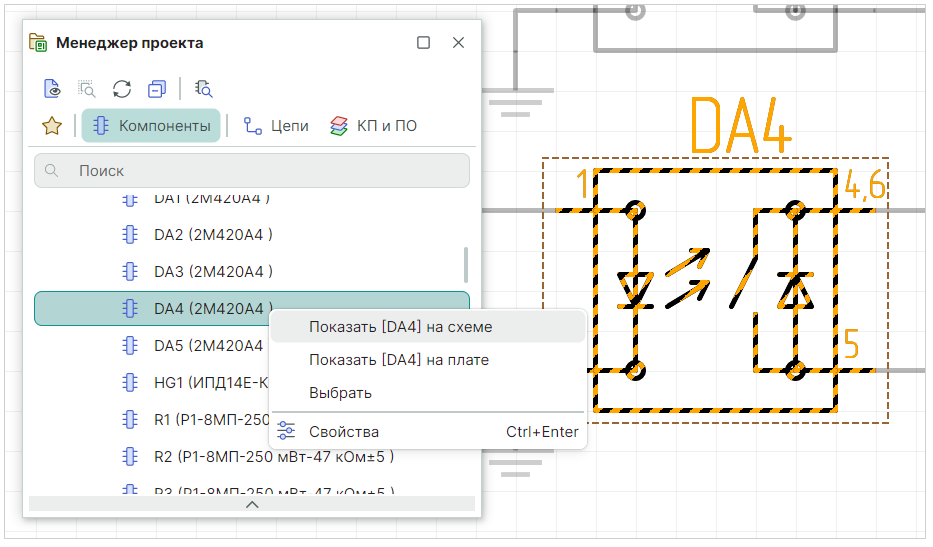Open the КП и ПО tab
933x547 pixels.
pyautogui.click(x=373, y=126)
